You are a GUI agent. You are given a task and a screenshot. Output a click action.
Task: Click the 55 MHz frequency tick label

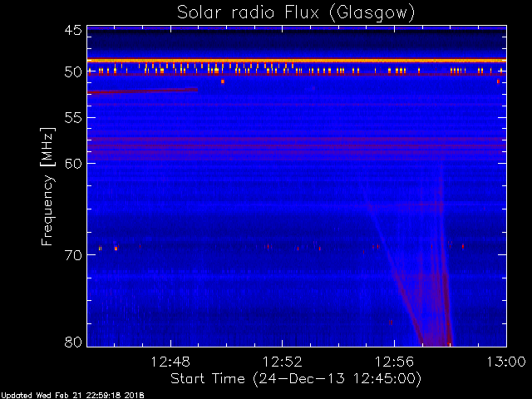(x=73, y=118)
